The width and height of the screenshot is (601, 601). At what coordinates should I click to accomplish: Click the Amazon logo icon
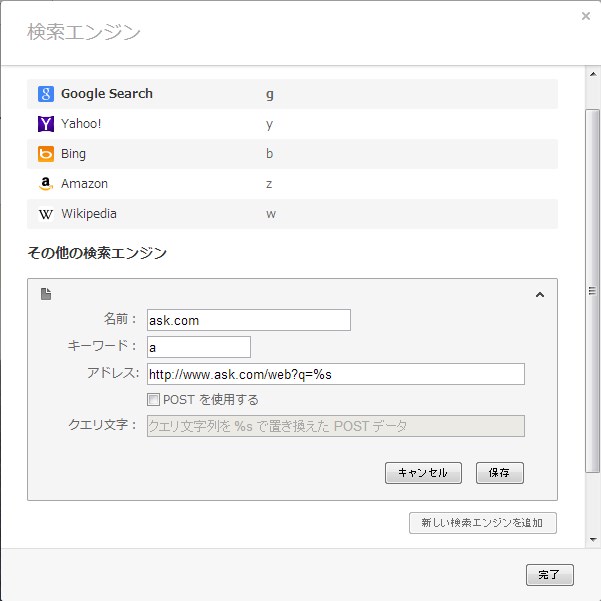tap(46, 184)
